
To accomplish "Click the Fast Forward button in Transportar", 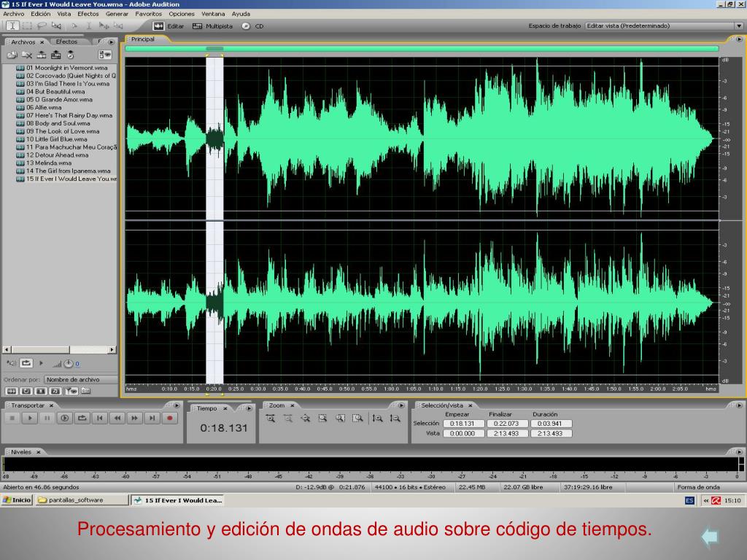I will (135, 418).
